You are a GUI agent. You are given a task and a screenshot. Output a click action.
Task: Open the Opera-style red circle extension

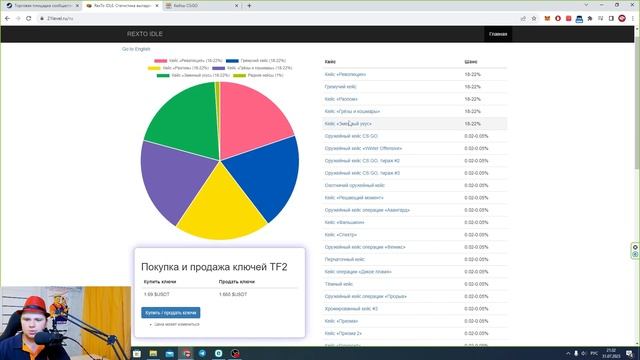pyautogui.click(x=558, y=18)
